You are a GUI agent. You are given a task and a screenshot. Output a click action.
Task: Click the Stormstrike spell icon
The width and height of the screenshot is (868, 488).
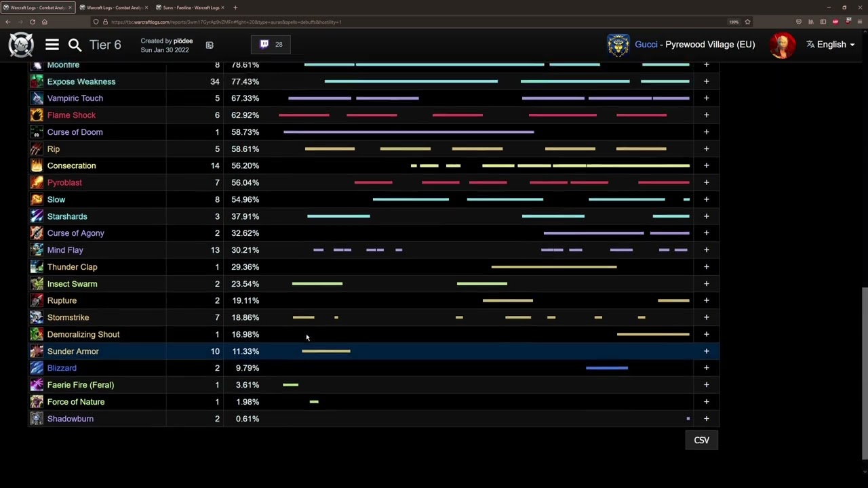coord(37,317)
